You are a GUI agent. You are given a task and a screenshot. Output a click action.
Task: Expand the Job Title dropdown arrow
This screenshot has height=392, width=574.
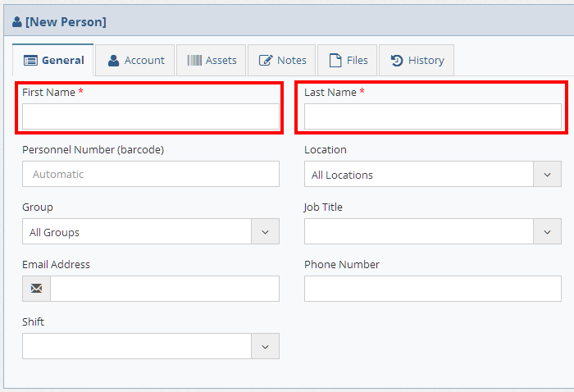tap(547, 232)
